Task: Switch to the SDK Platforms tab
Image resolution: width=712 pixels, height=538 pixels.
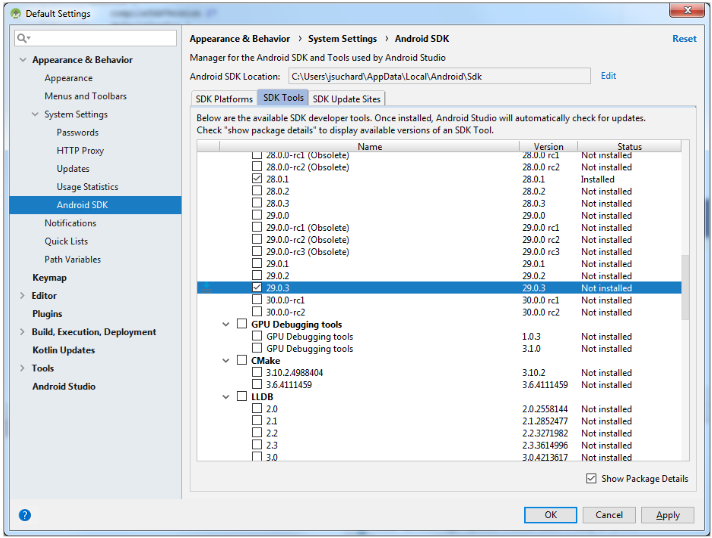Action: 222,99
